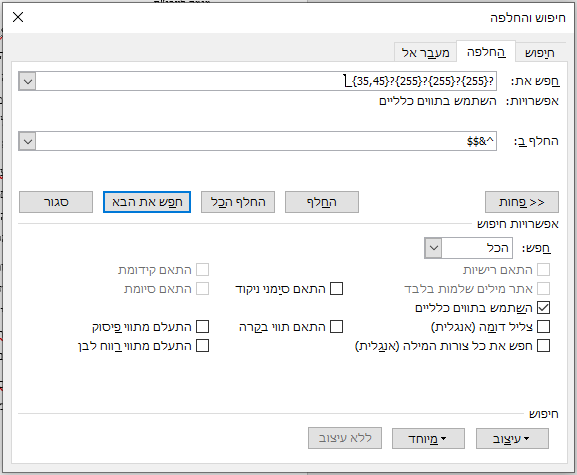
Task: Click the החלף button
Action: point(322,202)
